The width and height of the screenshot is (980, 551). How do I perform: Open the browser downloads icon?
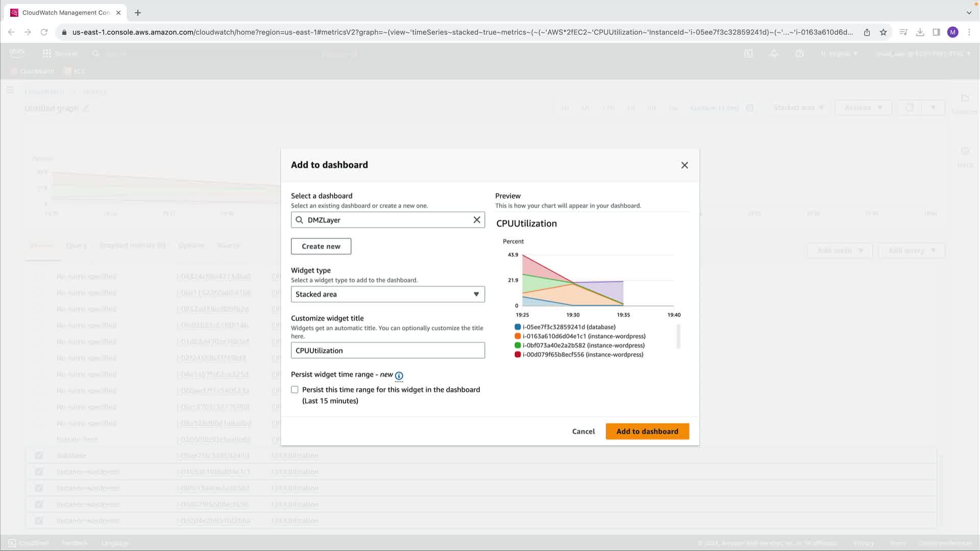pos(920,32)
